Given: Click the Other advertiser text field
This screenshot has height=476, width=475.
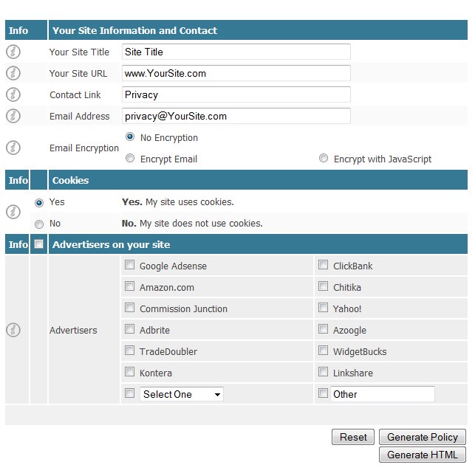Looking at the screenshot, I should [x=382, y=394].
